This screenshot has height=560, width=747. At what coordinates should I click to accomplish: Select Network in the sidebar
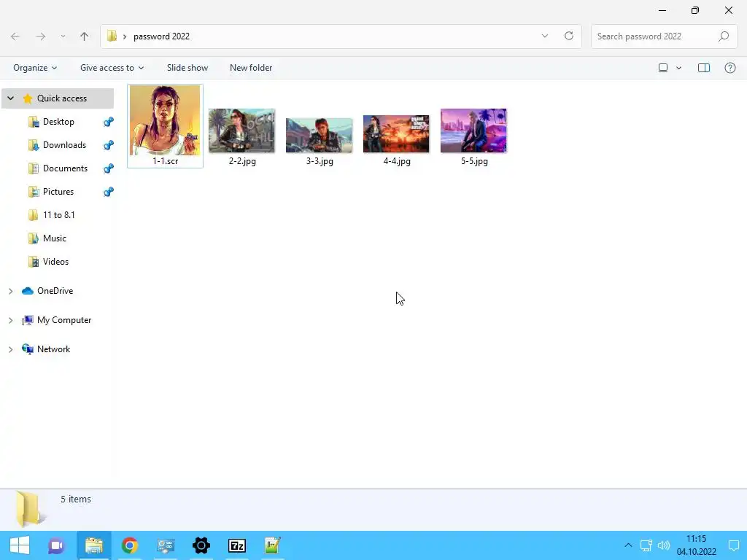(x=53, y=349)
